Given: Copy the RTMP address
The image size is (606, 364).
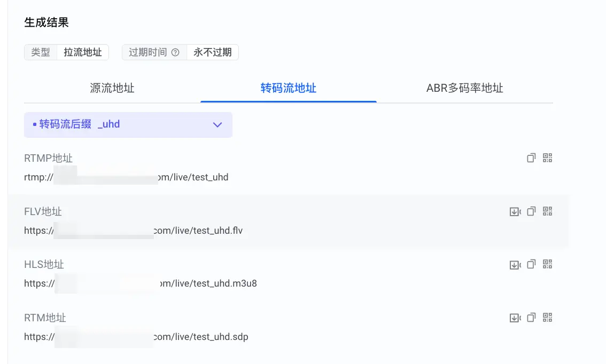Looking at the screenshot, I should click(x=531, y=158).
